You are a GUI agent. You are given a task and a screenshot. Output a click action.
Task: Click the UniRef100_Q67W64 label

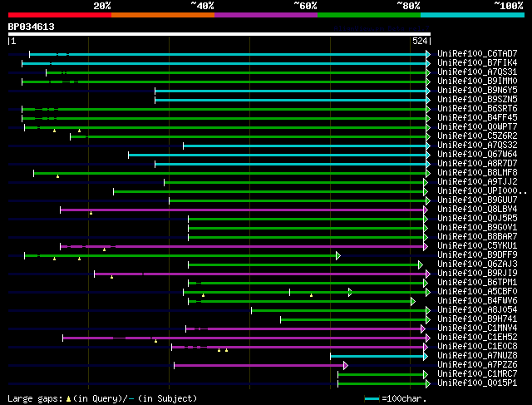tap(477, 155)
